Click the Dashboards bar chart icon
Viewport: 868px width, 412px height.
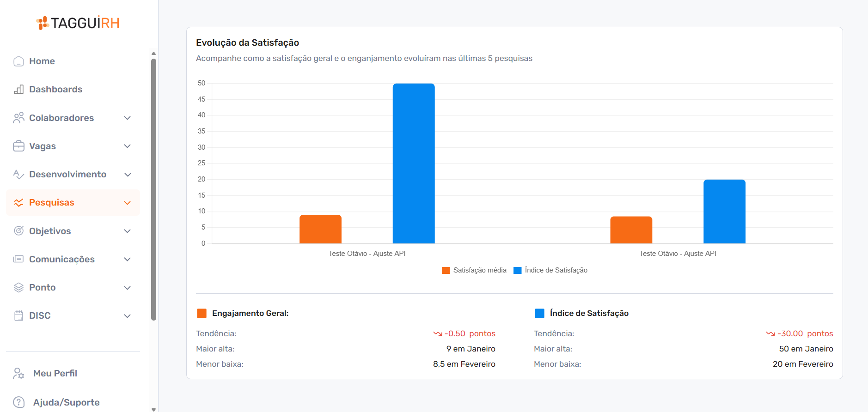18,89
